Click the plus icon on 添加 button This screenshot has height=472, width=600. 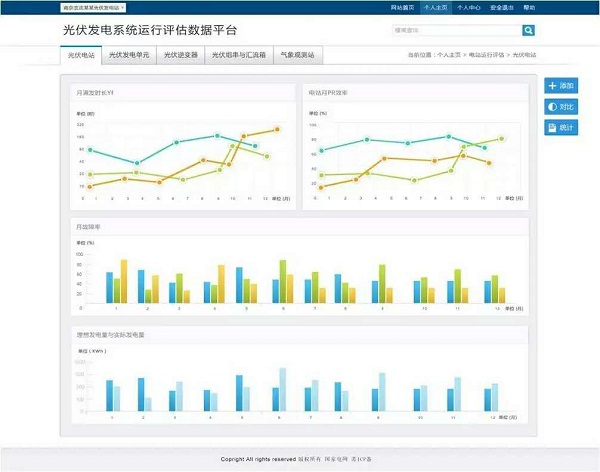click(553, 87)
